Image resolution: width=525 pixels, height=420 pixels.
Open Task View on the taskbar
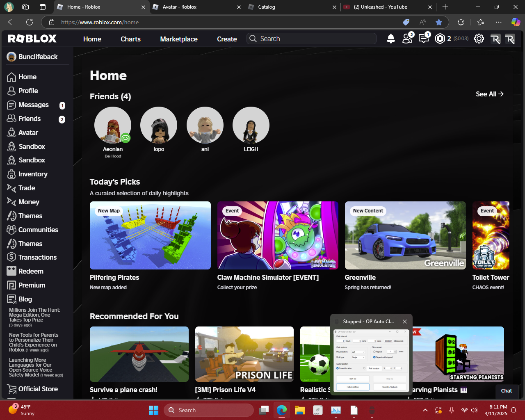coord(264,410)
